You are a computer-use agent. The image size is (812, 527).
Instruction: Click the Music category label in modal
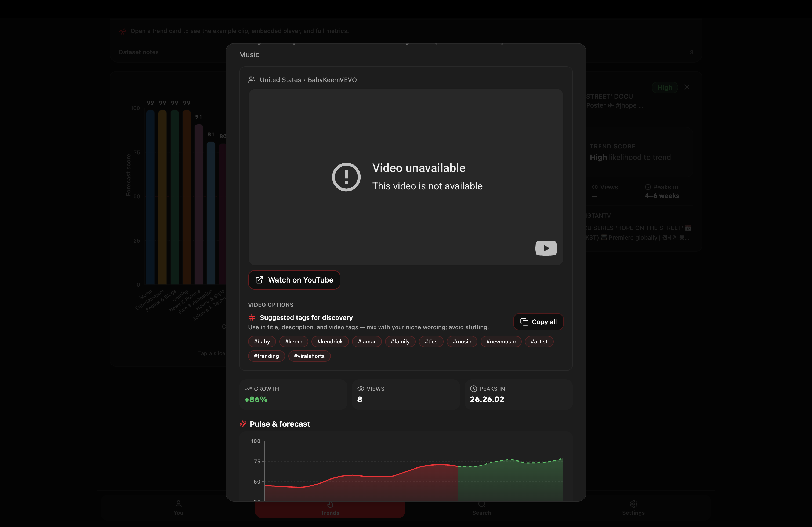(x=249, y=54)
